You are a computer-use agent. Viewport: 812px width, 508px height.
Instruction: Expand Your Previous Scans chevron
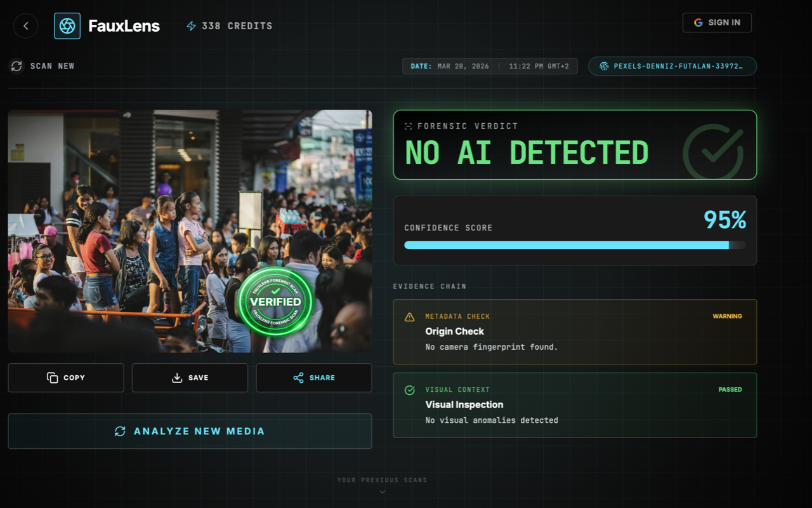pyautogui.click(x=383, y=491)
